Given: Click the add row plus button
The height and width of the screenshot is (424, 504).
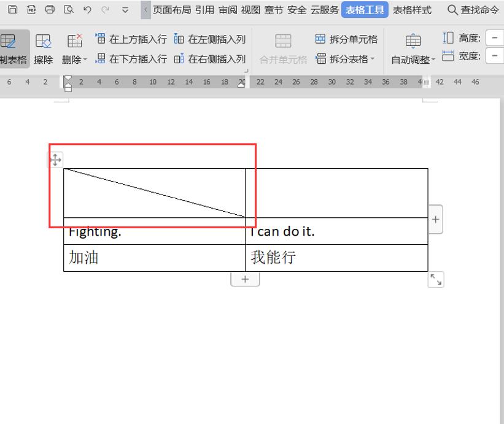Looking at the screenshot, I should click(x=245, y=279).
